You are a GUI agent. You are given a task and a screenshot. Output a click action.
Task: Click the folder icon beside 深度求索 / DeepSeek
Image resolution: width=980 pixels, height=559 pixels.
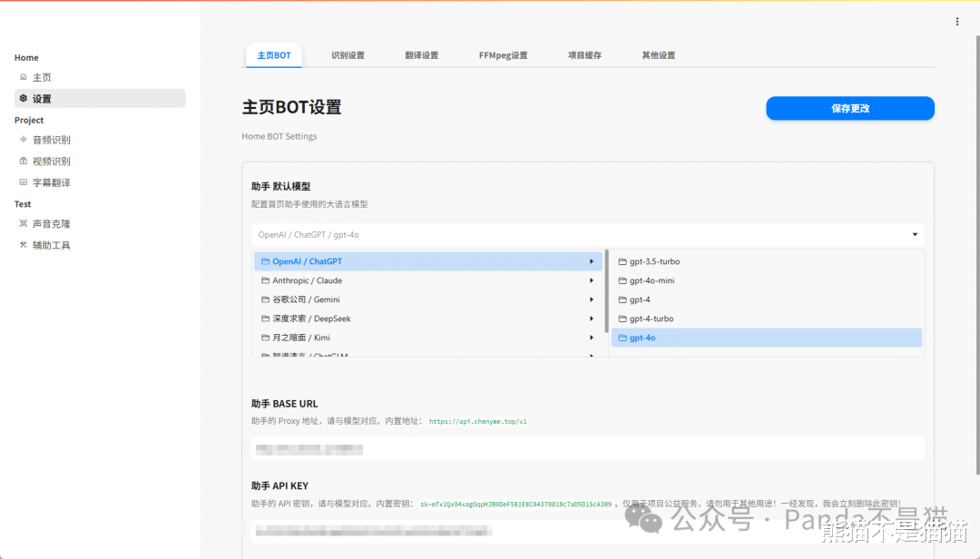tap(266, 319)
